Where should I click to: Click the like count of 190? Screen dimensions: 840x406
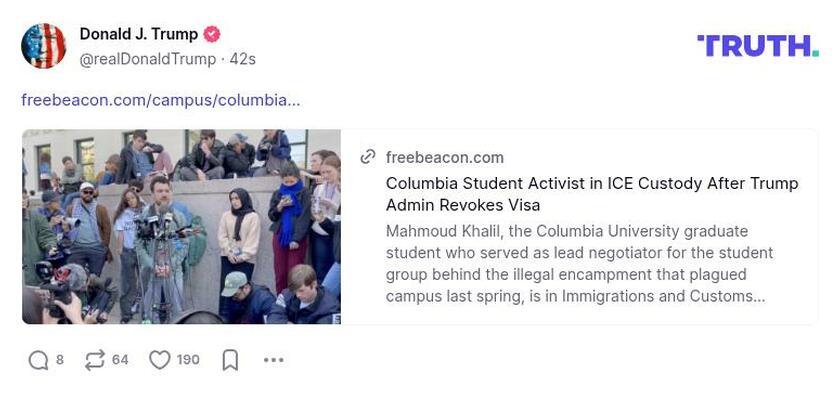pos(188,360)
